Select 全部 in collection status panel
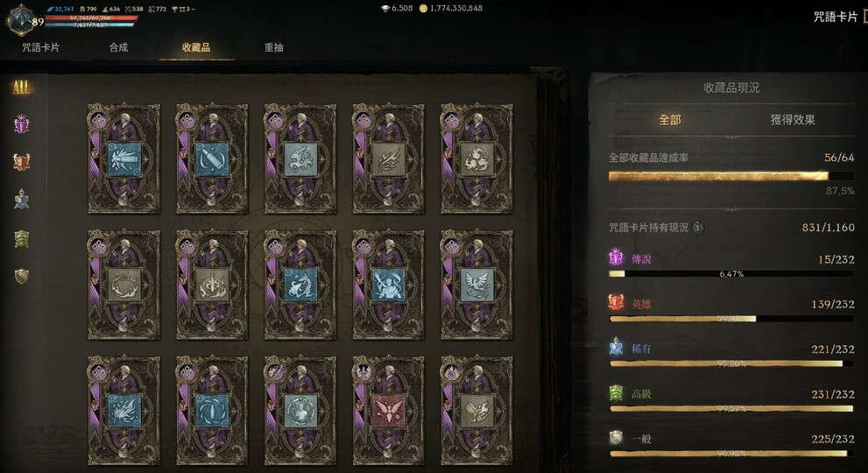Screen dimensions: 868x473 coord(670,120)
